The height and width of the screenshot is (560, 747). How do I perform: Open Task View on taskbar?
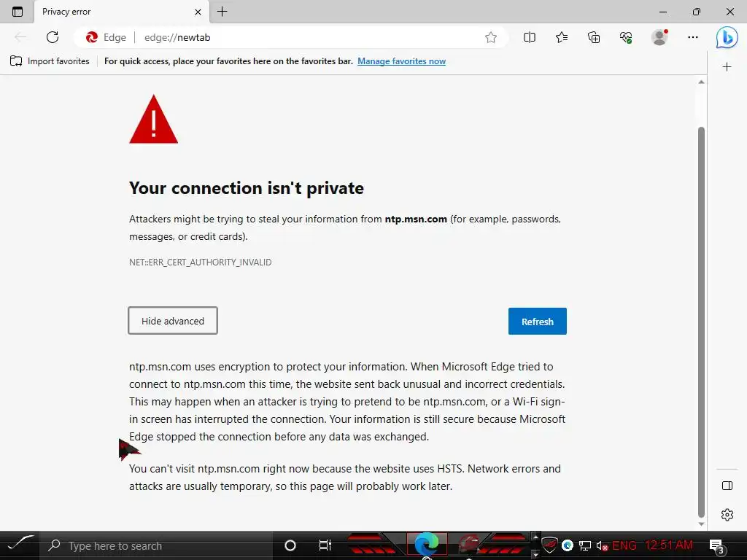pos(325,545)
